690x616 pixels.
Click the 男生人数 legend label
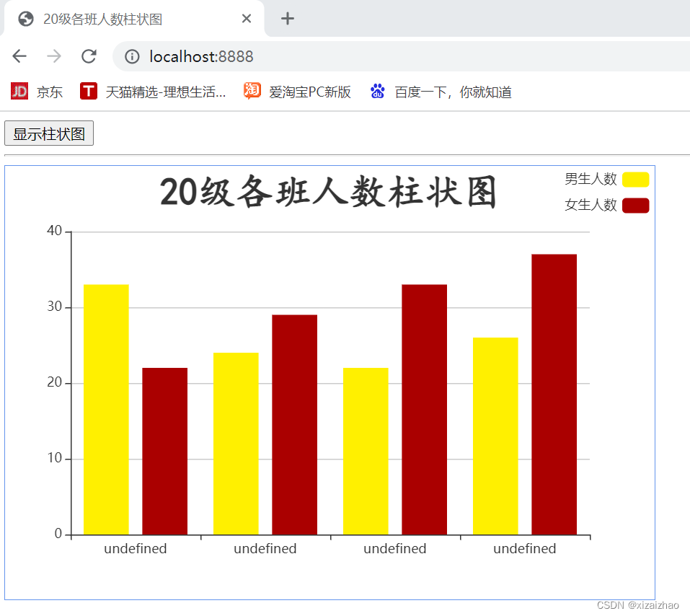(x=591, y=179)
